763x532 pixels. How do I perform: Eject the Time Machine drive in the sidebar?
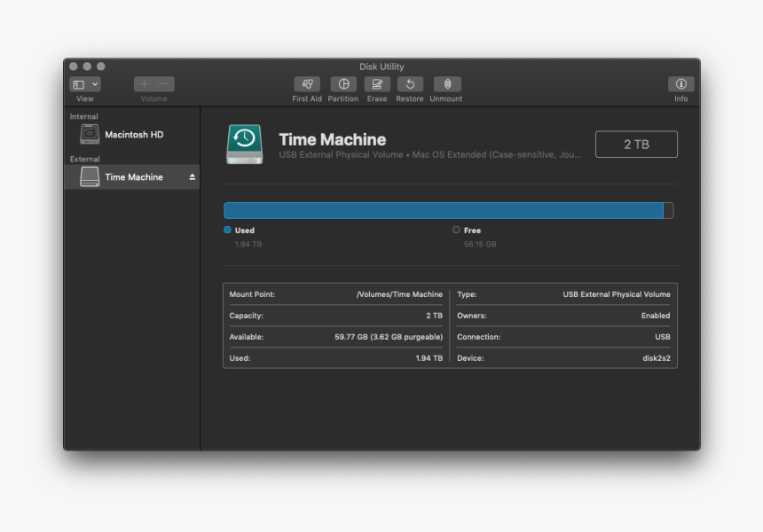pyautogui.click(x=193, y=177)
